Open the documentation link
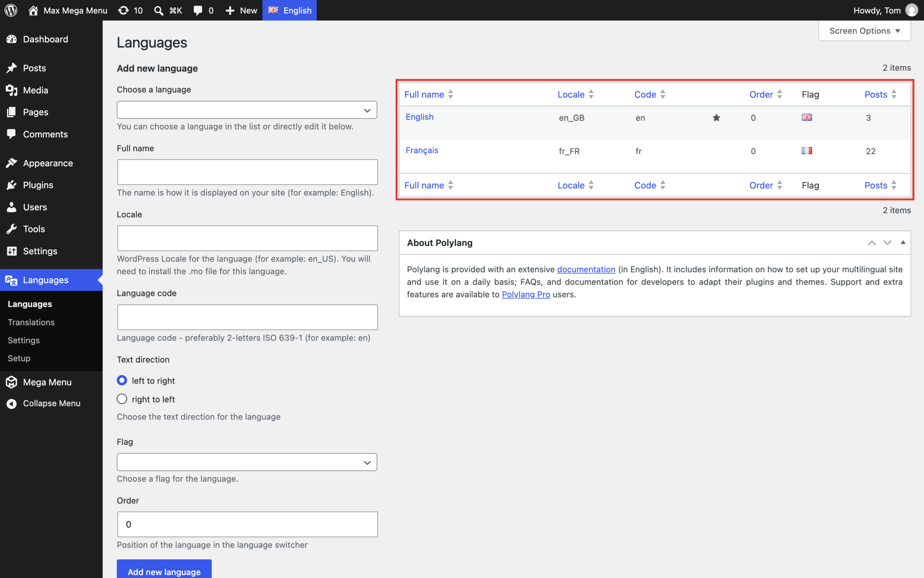 [586, 269]
